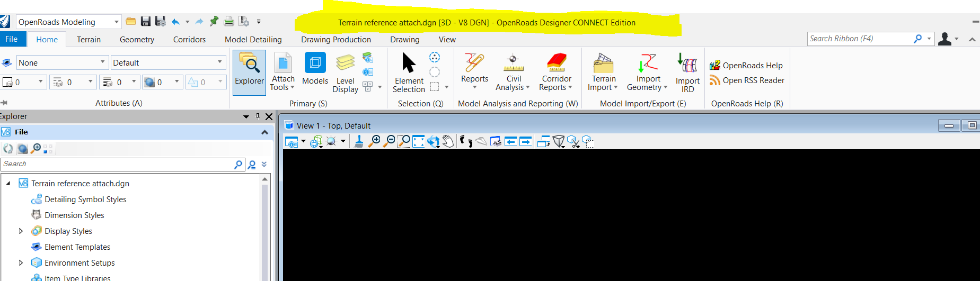This screenshot has height=281, width=980.
Task: Switch to the Geometry ribbon tab
Action: pos(137,40)
